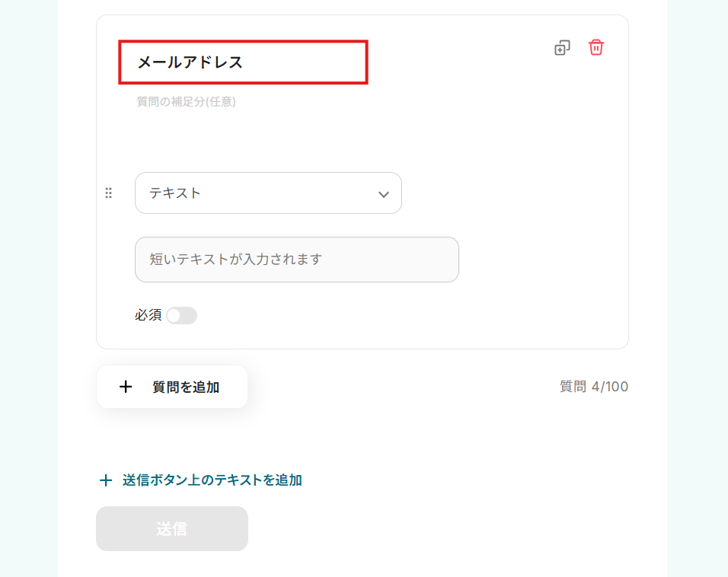Click the plus icon beside 送信ボタン上のテキストを追加
This screenshot has height=577, width=728.
click(106, 480)
